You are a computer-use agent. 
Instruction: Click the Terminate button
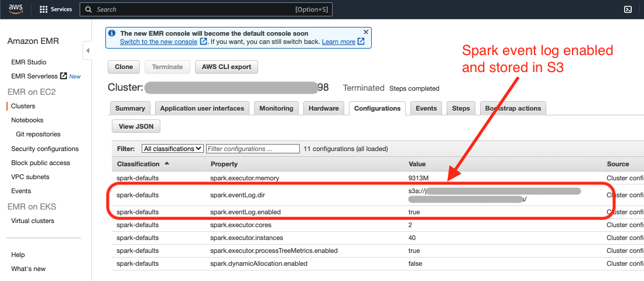pyautogui.click(x=167, y=67)
